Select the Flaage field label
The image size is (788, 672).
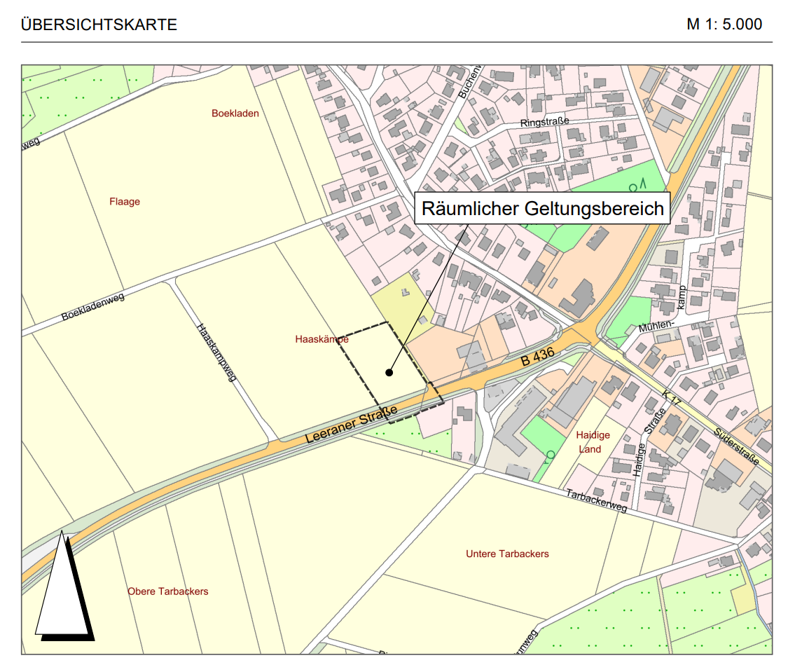[125, 202]
